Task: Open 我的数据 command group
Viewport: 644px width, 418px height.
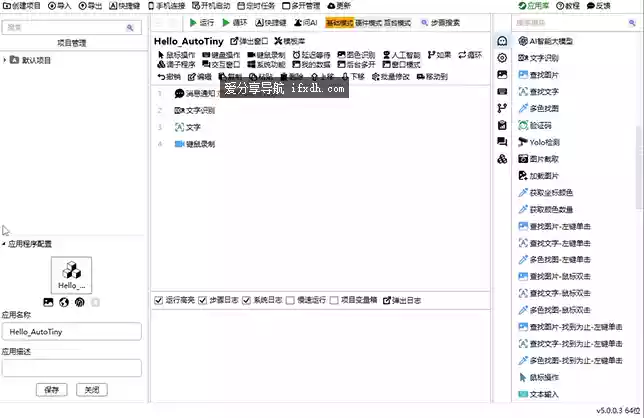Action: pyautogui.click(x=311, y=64)
